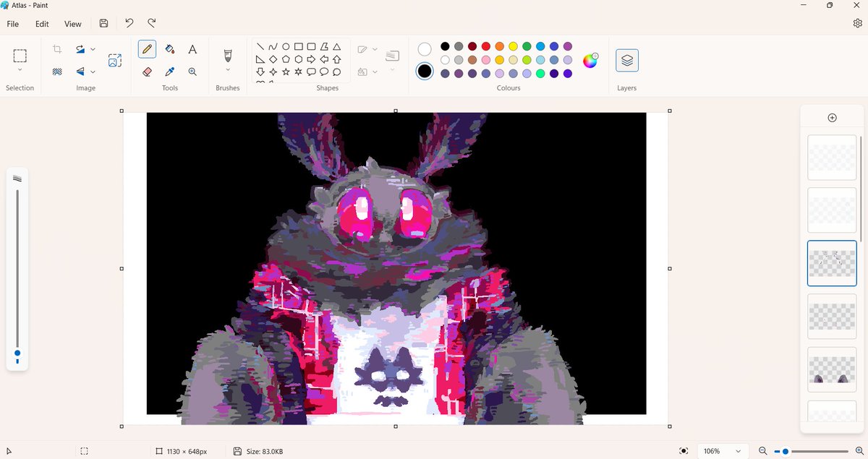Add a new layer with plus button

click(x=832, y=118)
